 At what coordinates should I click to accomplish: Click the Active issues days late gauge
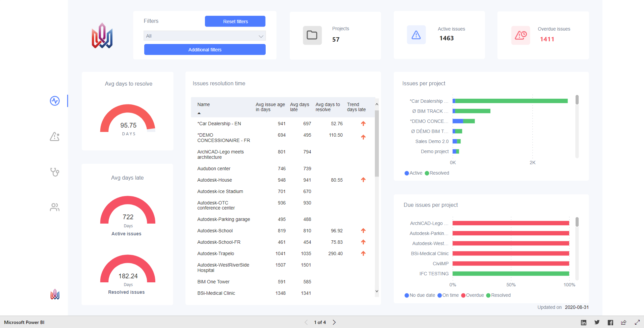coord(128,210)
